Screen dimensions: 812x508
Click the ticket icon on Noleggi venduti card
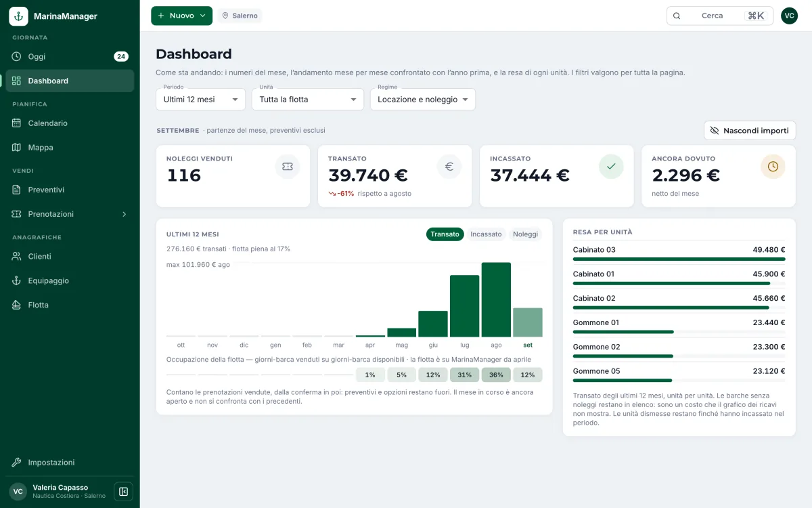pyautogui.click(x=288, y=167)
